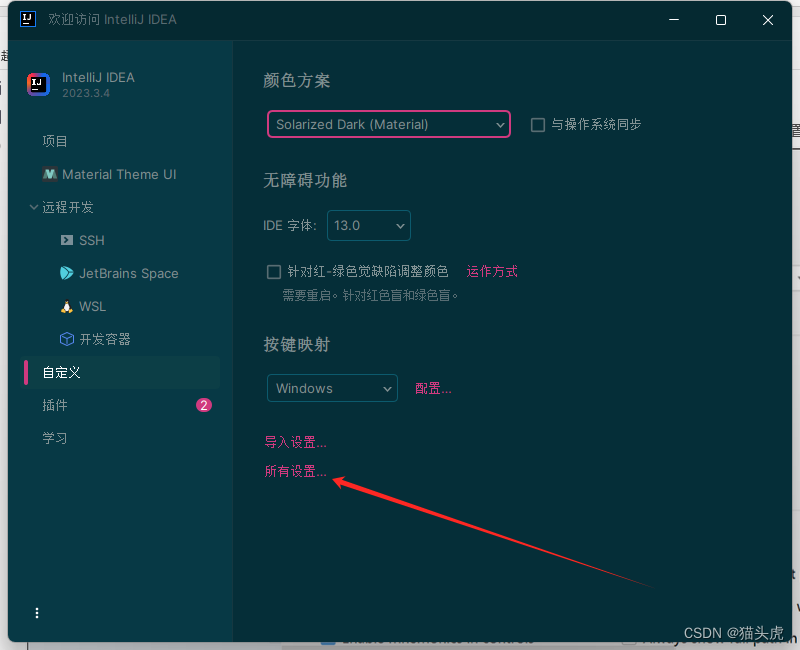Click the 导入设置... link

[295, 442]
